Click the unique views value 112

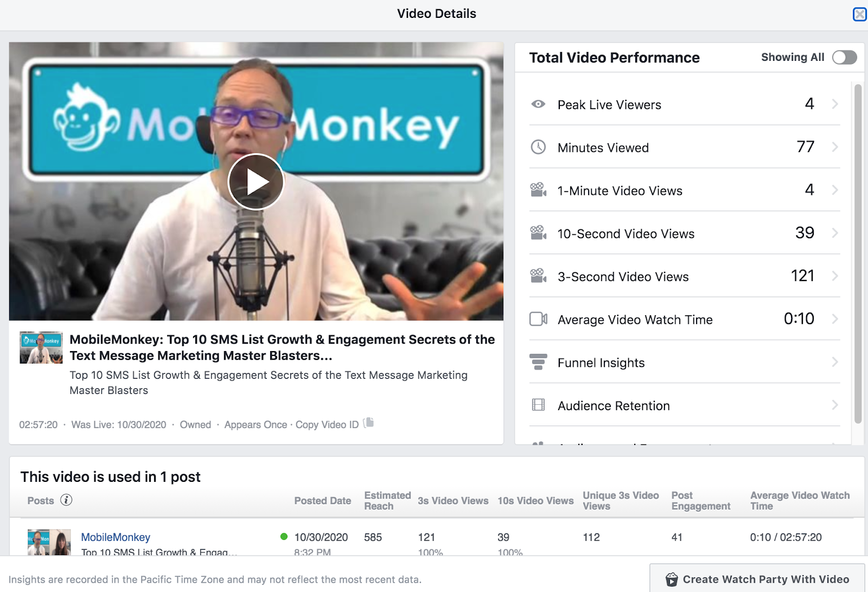(x=591, y=537)
